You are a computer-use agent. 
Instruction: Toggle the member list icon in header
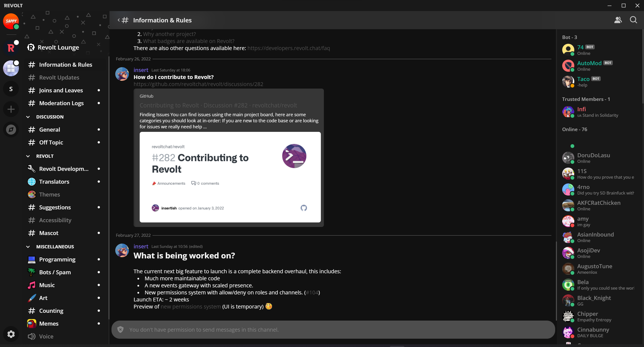(618, 20)
